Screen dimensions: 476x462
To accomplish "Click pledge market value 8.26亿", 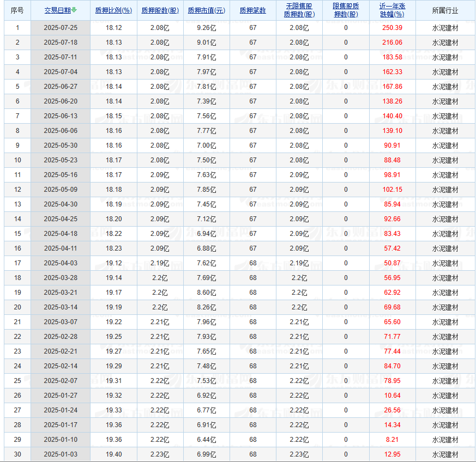I will pos(207,307).
